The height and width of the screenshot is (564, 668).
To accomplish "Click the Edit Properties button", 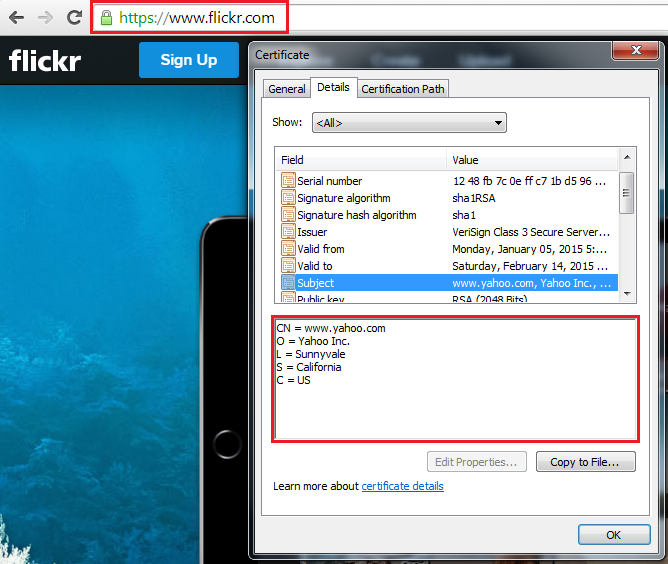I will [x=476, y=462].
